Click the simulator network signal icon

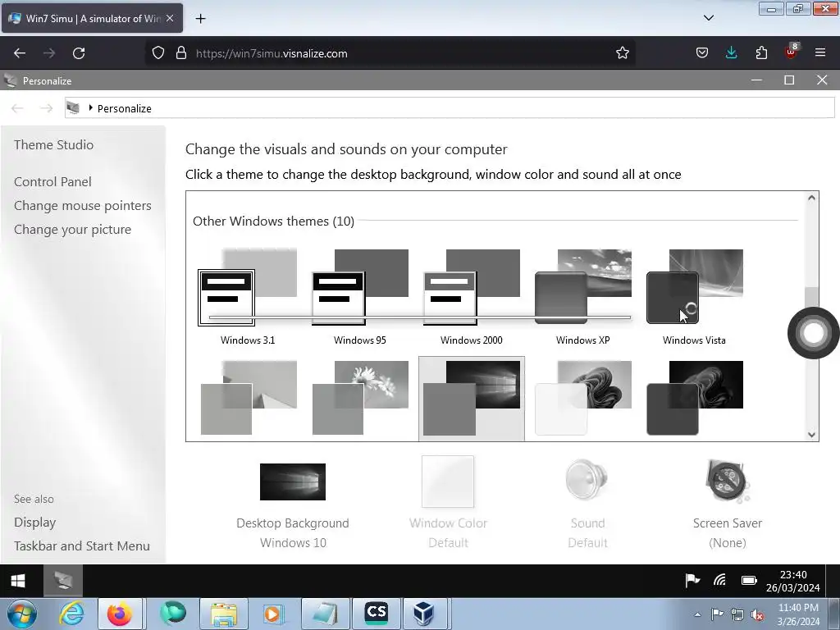tap(719, 580)
